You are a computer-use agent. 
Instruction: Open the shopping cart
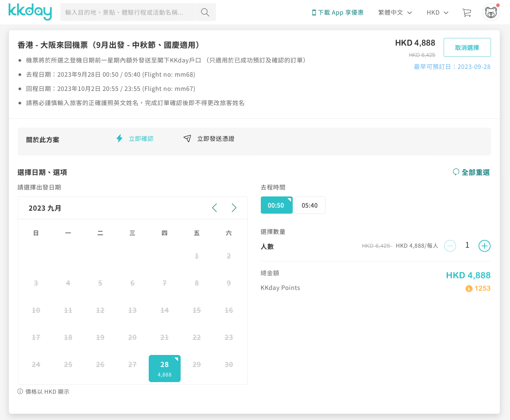click(466, 12)
